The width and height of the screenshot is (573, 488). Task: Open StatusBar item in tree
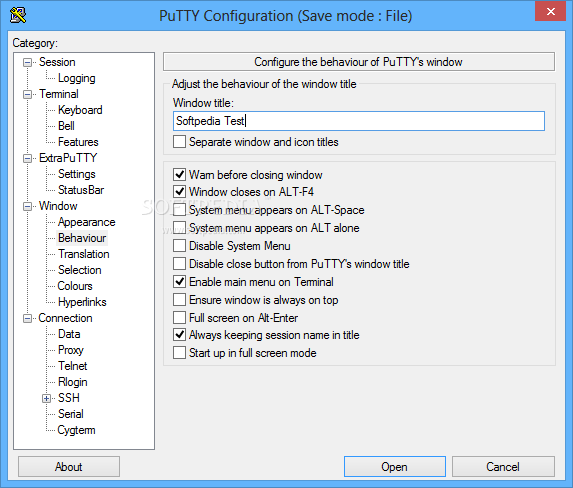tap(81, 190)
